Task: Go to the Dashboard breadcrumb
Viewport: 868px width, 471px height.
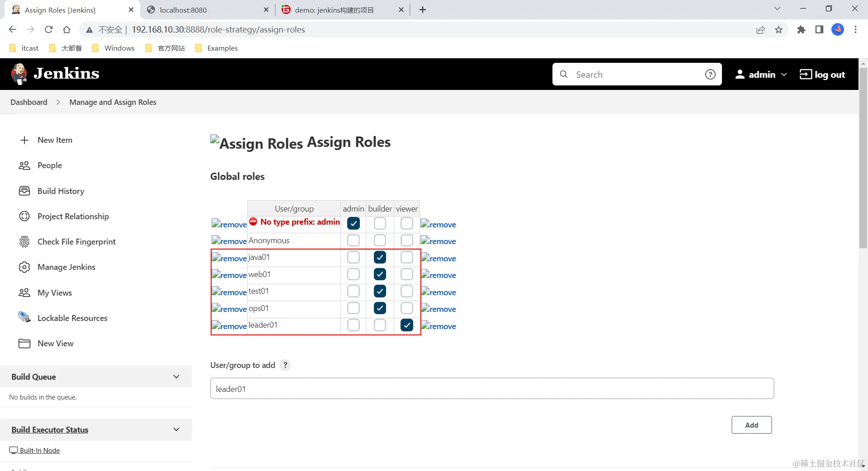Action: (29, 102)
